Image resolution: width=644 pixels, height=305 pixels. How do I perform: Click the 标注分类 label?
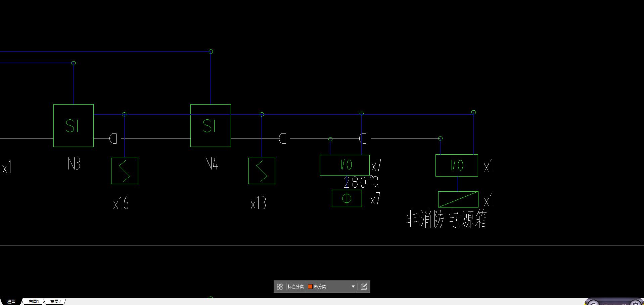point(295,287)
